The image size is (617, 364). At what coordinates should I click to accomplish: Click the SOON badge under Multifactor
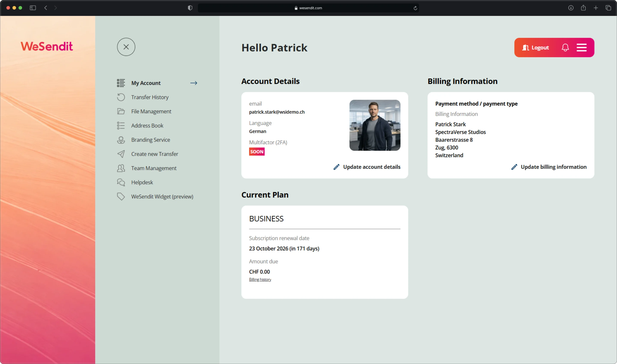click(x=257, y=151)
